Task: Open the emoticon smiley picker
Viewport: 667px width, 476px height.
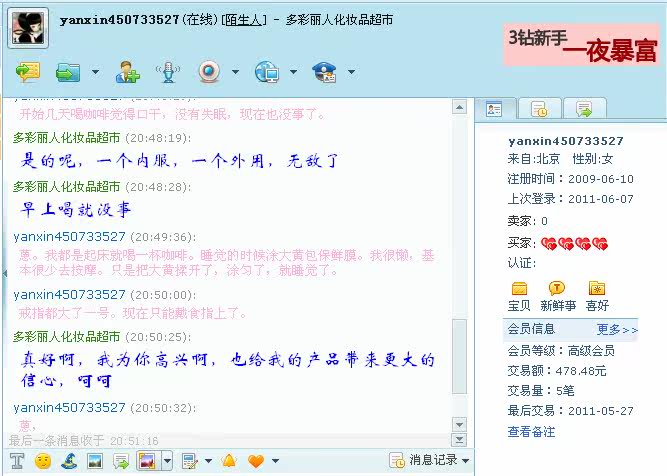Action: [x=43, y=461]
